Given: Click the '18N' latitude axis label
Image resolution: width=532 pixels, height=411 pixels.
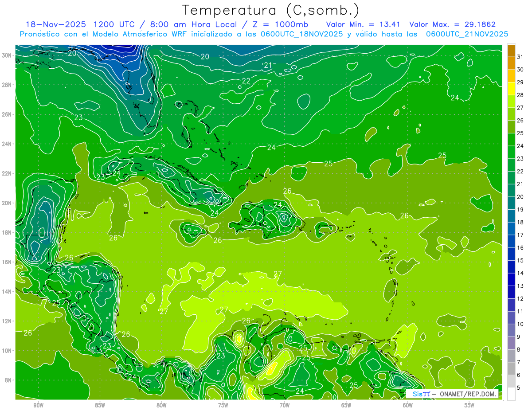Looking at the screenshot, I should pos(7,233).
